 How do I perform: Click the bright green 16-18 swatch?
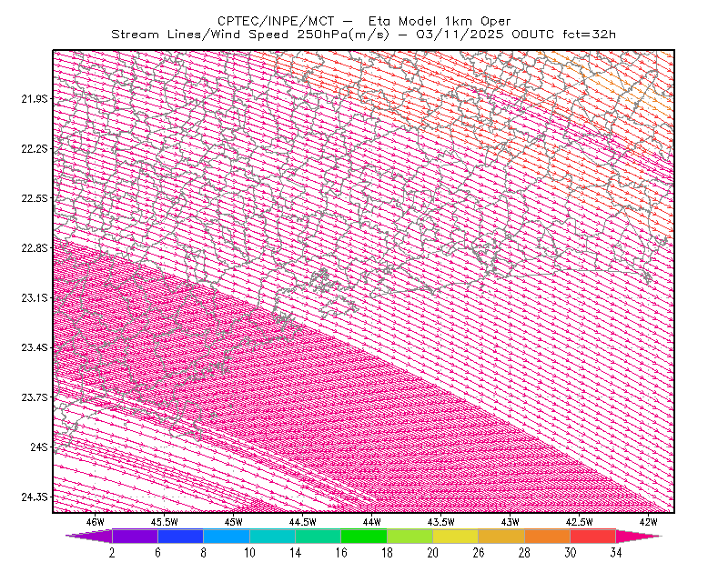click(364, 536)
